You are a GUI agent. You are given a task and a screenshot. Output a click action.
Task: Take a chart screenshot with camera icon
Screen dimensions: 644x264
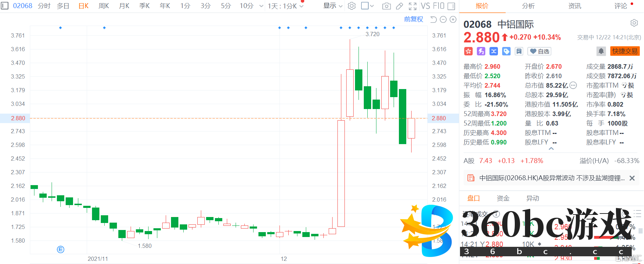[386, 6]
